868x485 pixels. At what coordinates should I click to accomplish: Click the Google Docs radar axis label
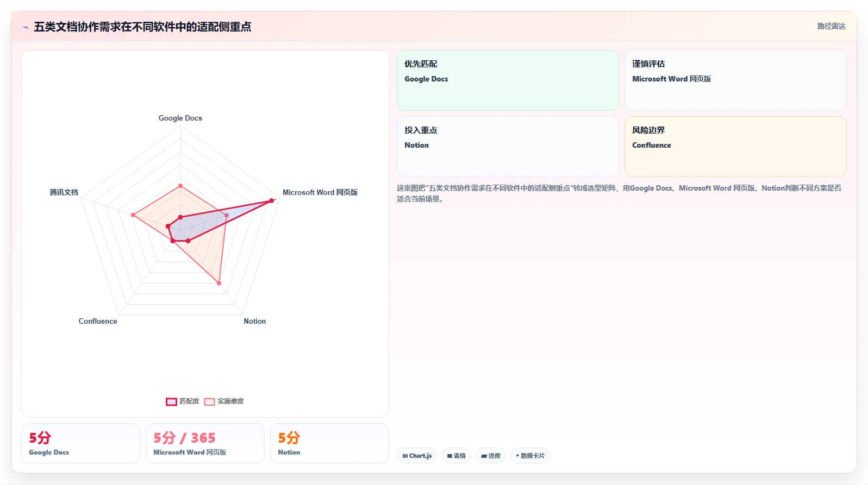180,118
